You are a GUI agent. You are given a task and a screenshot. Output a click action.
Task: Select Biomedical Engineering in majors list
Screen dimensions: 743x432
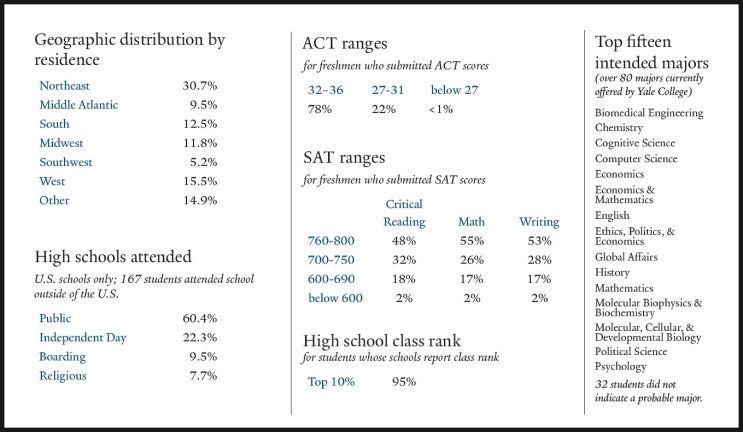click(649, 113)
